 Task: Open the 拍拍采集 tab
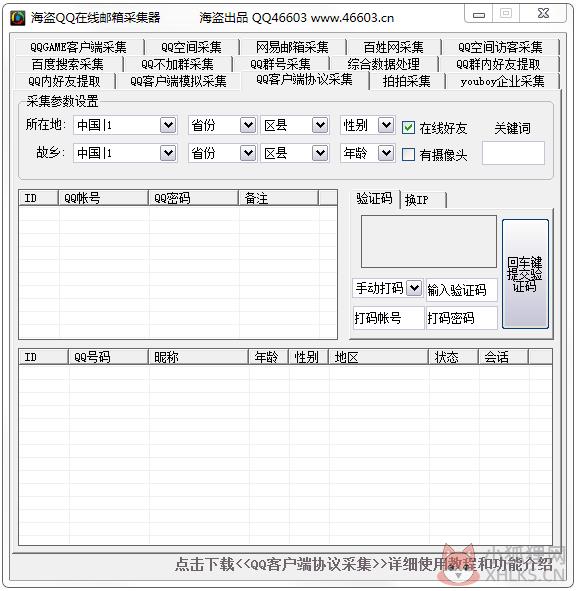[407, 81]
